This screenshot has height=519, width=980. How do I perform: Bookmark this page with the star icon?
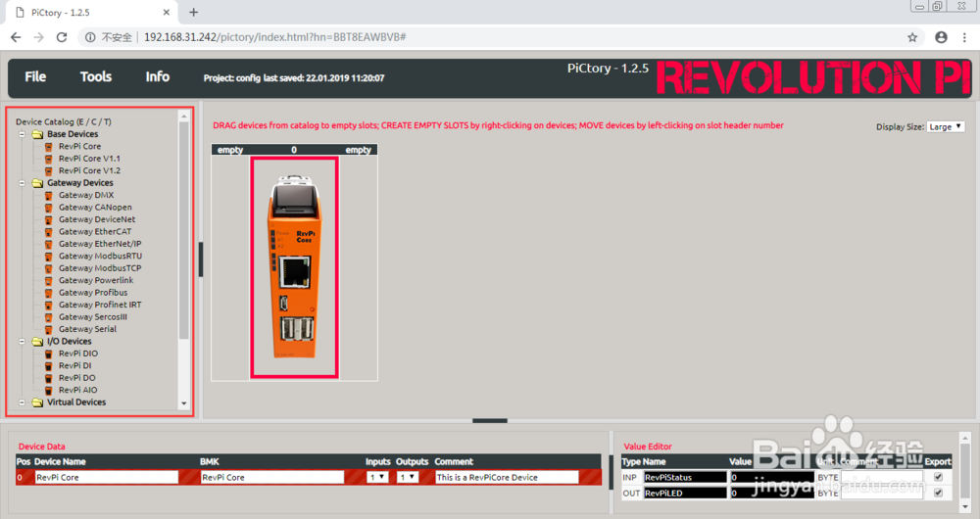point(912,37)
